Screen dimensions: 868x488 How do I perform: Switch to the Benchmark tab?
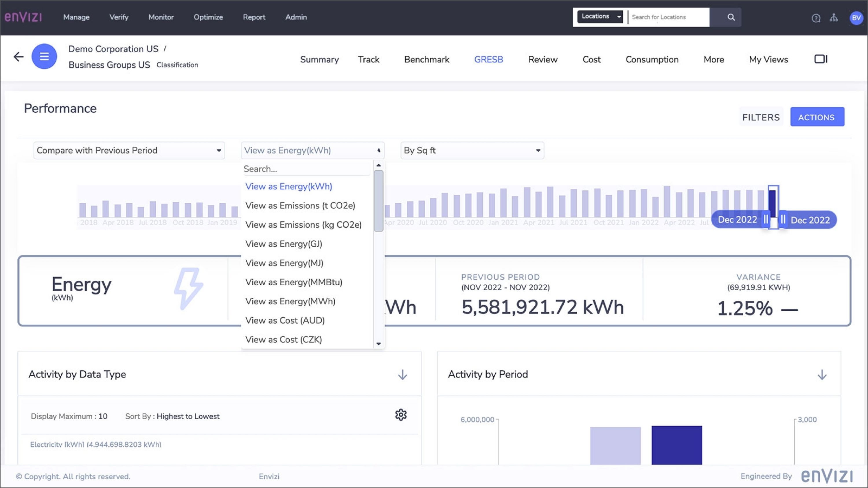click(x=426, y=60)
